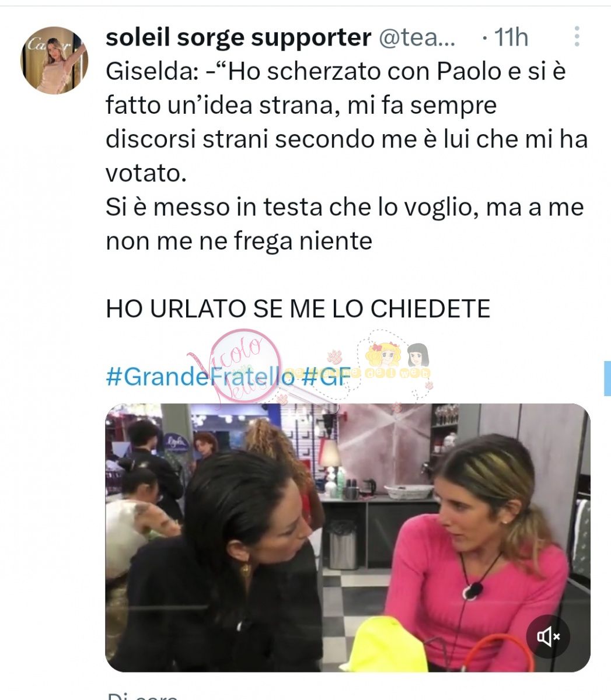Tap the trash bin in the video frame
611x700 pixels.
coord(343,544)
